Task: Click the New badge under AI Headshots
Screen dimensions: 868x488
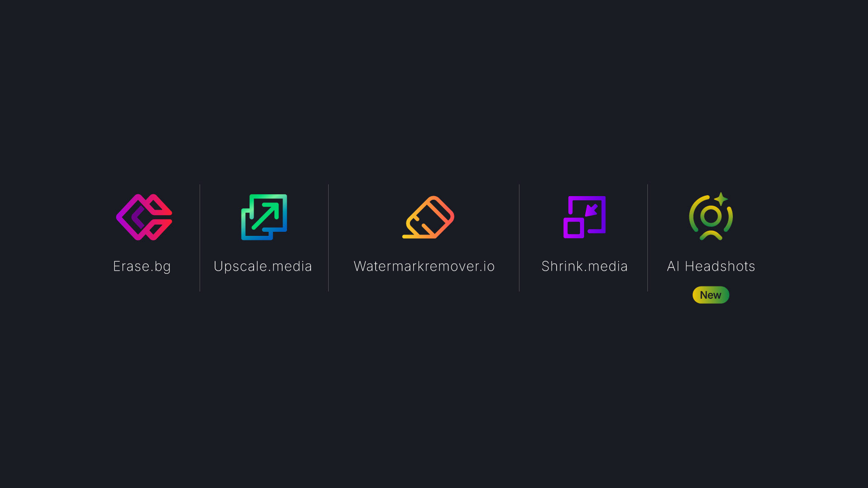Action: click(x=711, y=295)
